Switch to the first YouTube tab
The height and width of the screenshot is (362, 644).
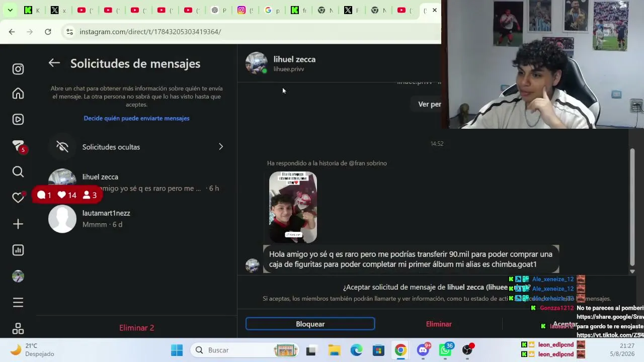pos(85,10)
